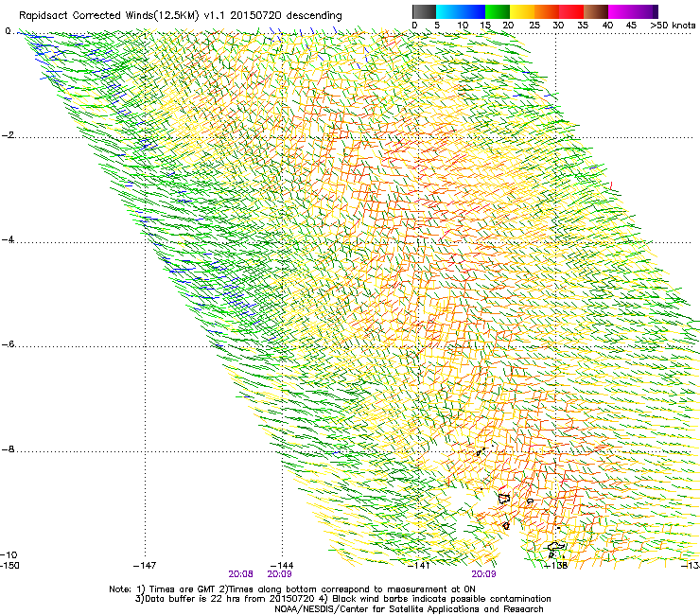Click the NOAA/NESDIS credit line

409,609
